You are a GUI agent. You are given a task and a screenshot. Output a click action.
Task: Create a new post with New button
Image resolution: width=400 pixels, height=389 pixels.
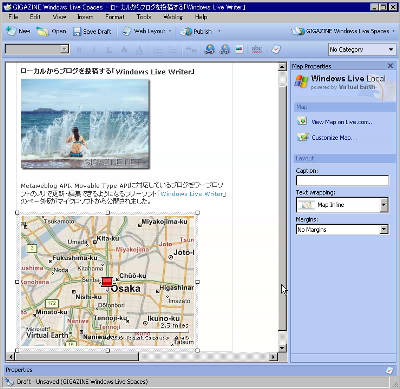[x=18, y=31]
